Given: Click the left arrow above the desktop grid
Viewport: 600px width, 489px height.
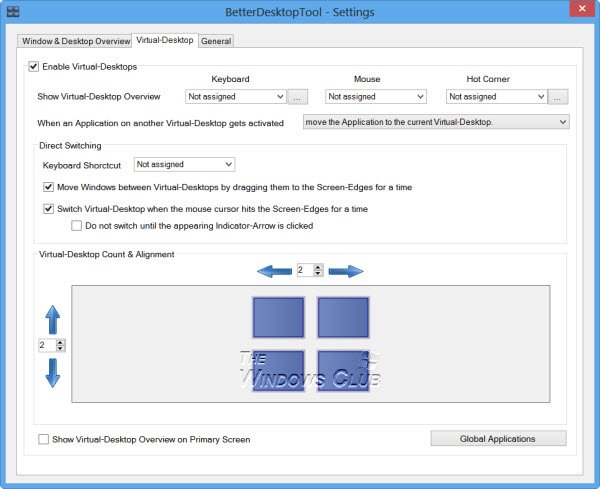Looking at the screenshot, I should (274, 271).
